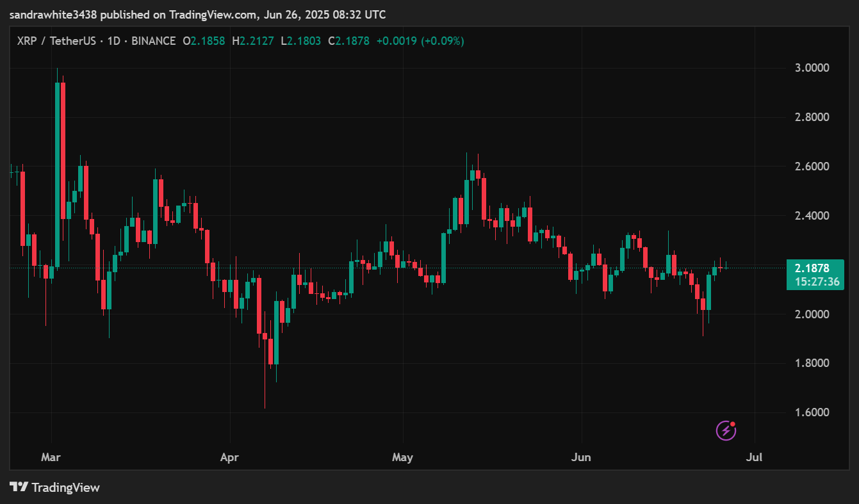
Task: Click the BINANCE exchange label
Action: click(x=153, y=40)
